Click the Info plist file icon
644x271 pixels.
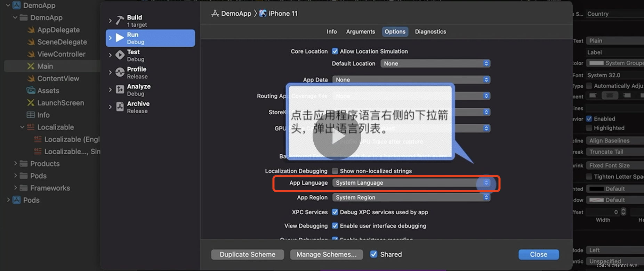point(31,115)
